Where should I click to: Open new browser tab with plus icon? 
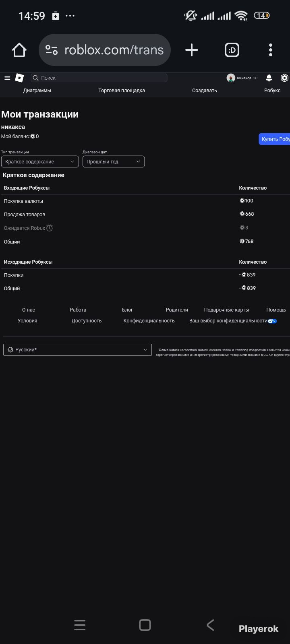192,50
